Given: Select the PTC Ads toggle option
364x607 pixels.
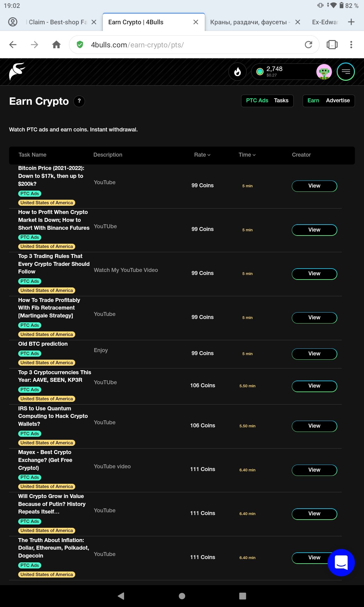Looking at the screenshot, I should point(257,100).
